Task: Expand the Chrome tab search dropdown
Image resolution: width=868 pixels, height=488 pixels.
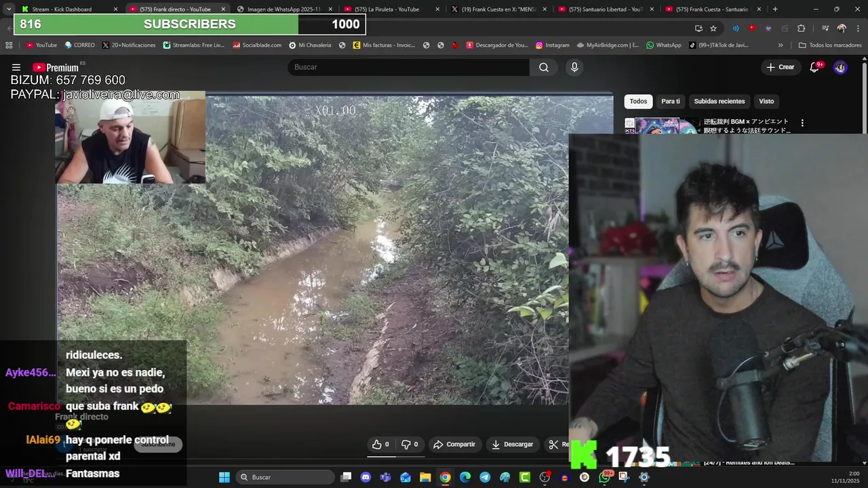Action: coord(8,9)
